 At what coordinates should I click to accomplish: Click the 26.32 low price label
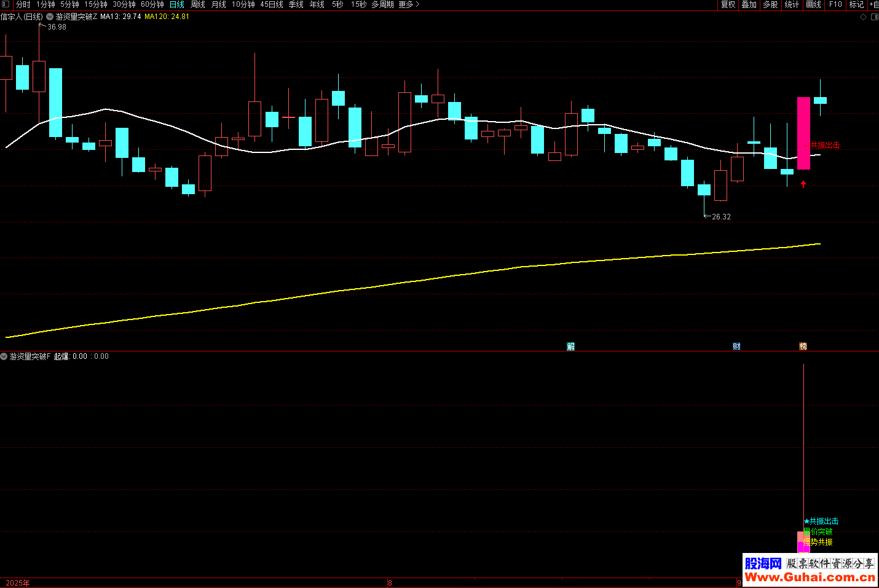coord(721,217)
